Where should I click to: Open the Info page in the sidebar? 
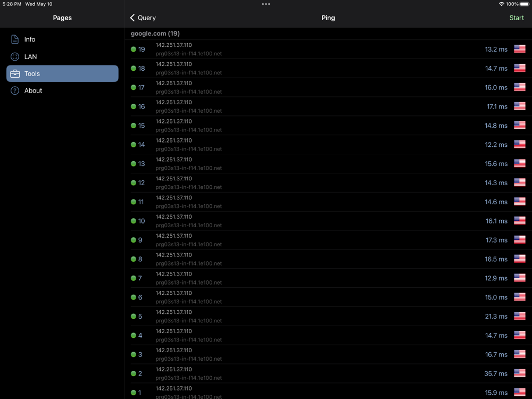62,39
